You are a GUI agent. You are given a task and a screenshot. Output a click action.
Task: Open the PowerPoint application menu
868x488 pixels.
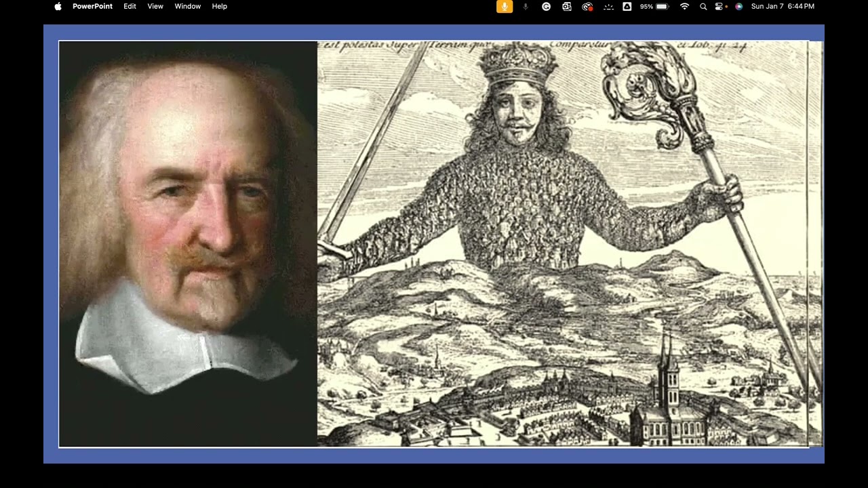coord(92,6)
